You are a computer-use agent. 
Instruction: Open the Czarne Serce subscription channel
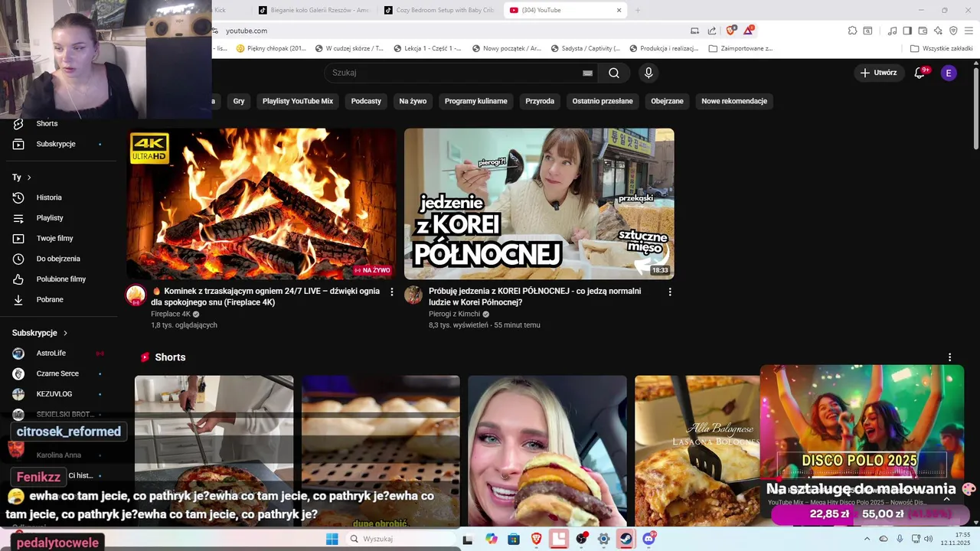[x=56, y=373]
